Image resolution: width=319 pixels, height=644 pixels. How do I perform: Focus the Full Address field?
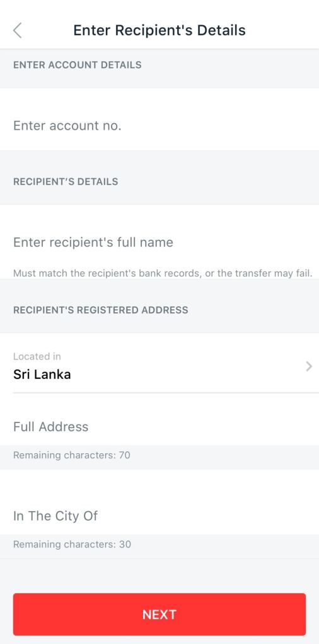click(159, 426)
